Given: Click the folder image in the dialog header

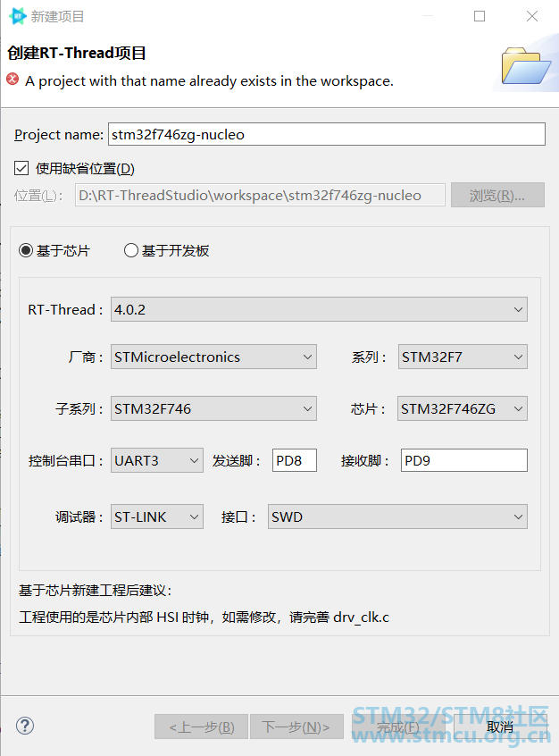Looking at the screenshot, I should click(526, 65).
